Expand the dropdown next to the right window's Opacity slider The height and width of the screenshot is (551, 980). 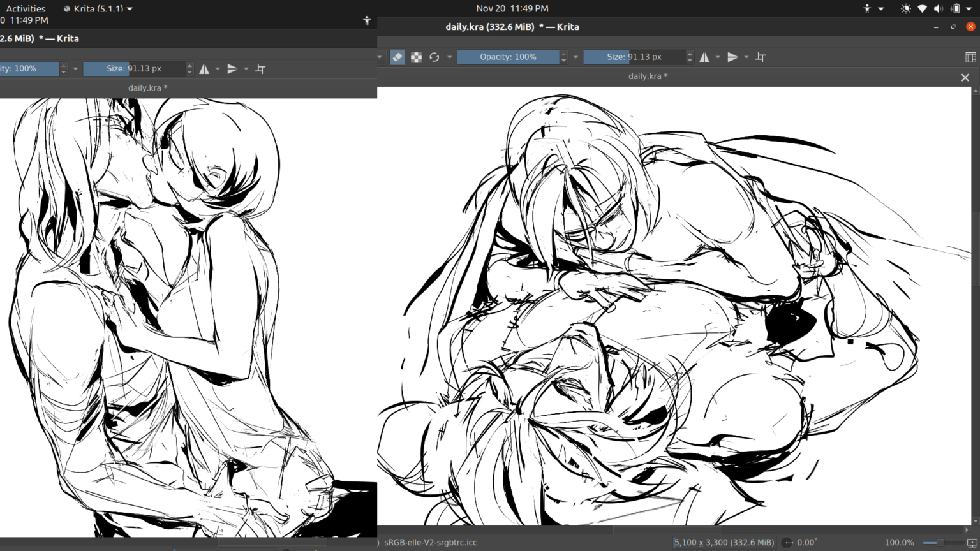[575, 57]
